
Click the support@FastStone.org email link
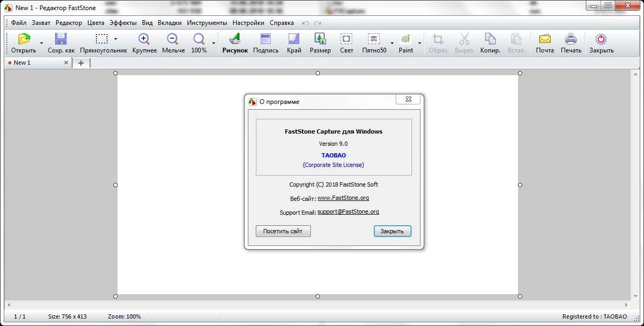348,212
